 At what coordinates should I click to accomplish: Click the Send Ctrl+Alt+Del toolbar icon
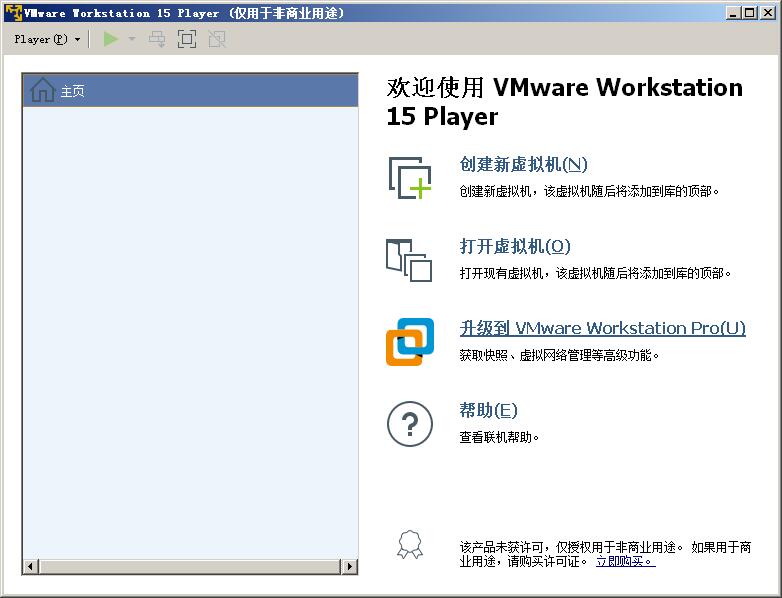coord(157,39)
